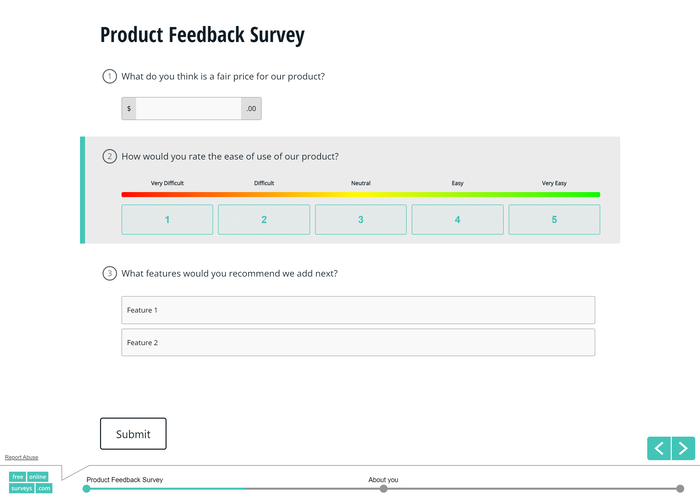Go to next page arrow button
Screen dimensions: 700x500
click(x=683, y=448)
